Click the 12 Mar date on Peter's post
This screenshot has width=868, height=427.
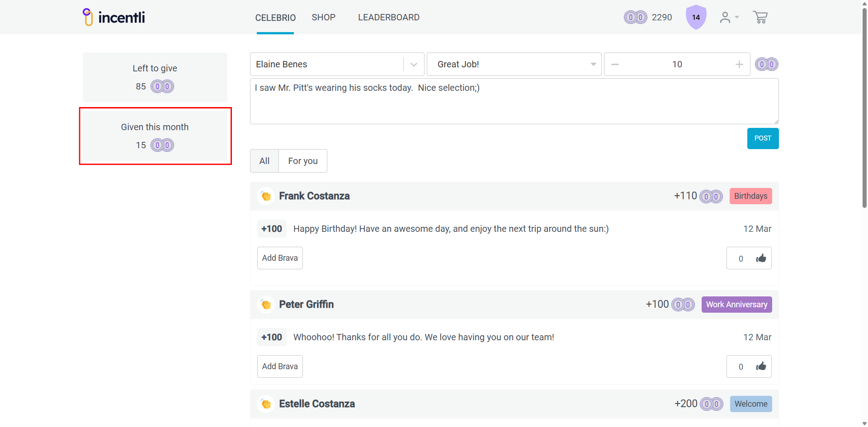coord(757,337)
